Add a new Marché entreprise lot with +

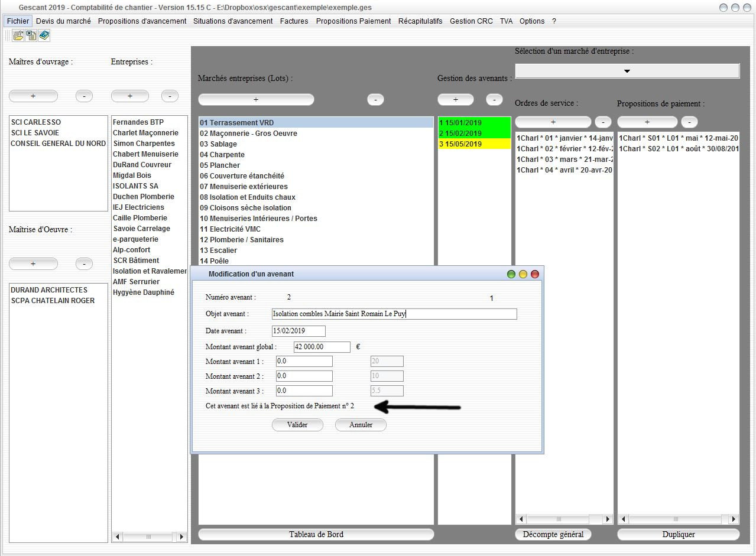(256, 99)
